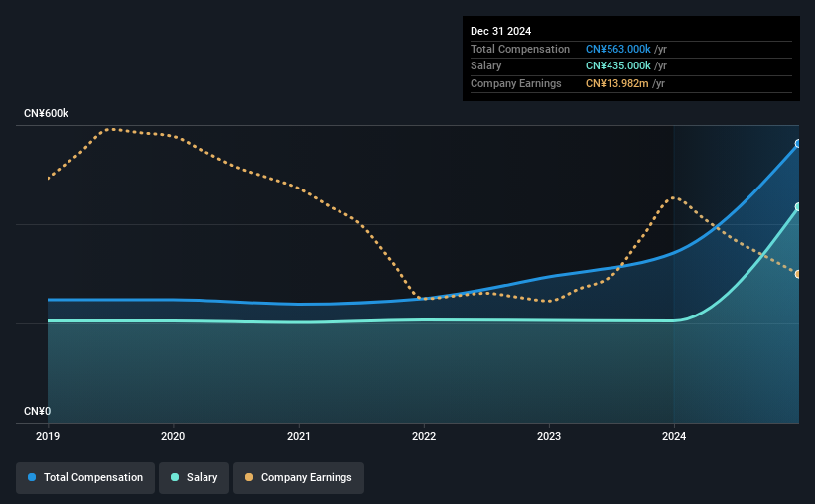Click the 2019 x-axis label
The width and height of the screenshot is (815, 504).
coord(48,436)
